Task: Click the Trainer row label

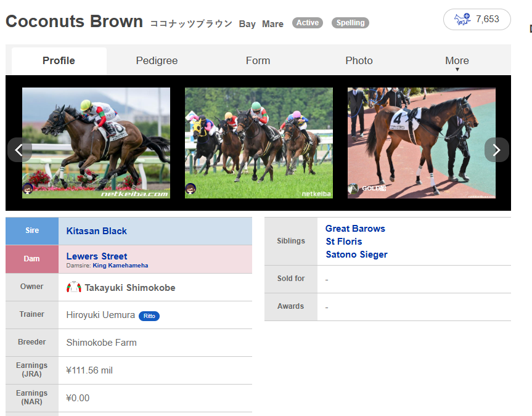Action: pos(31,314)
